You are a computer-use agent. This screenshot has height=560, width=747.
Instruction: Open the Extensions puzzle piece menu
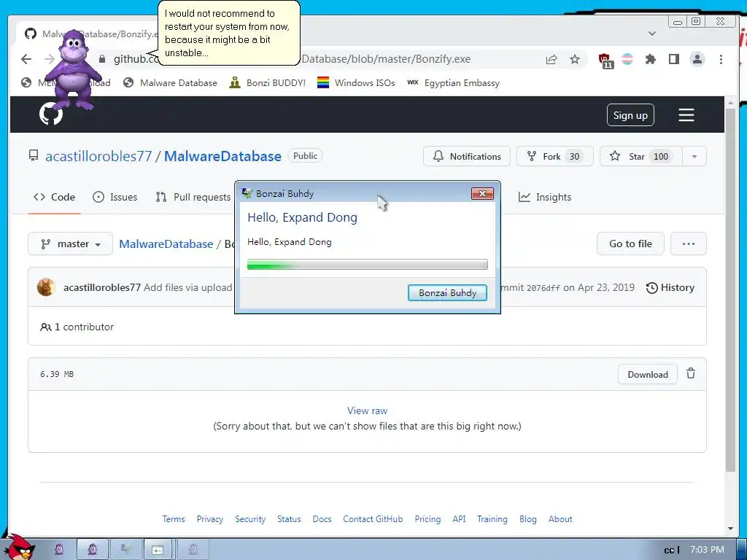(650, 59)
